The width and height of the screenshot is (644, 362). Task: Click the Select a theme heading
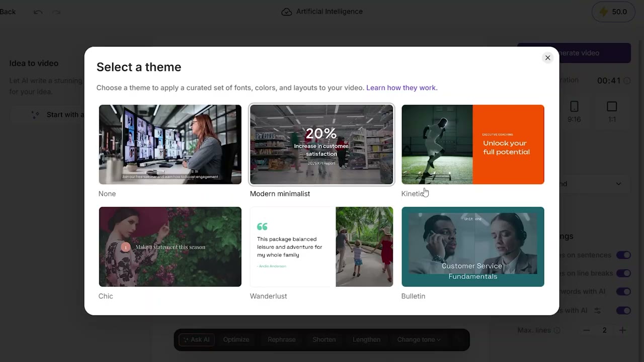coord(139,67)
